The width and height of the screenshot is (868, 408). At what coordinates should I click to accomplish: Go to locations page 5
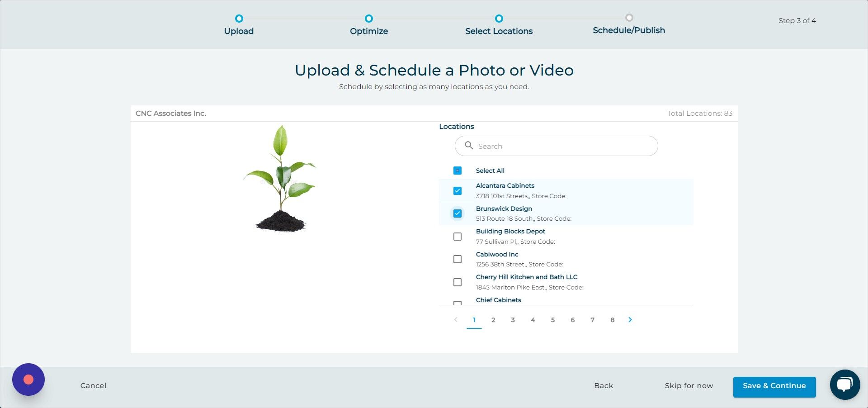[x=553, y=320]
